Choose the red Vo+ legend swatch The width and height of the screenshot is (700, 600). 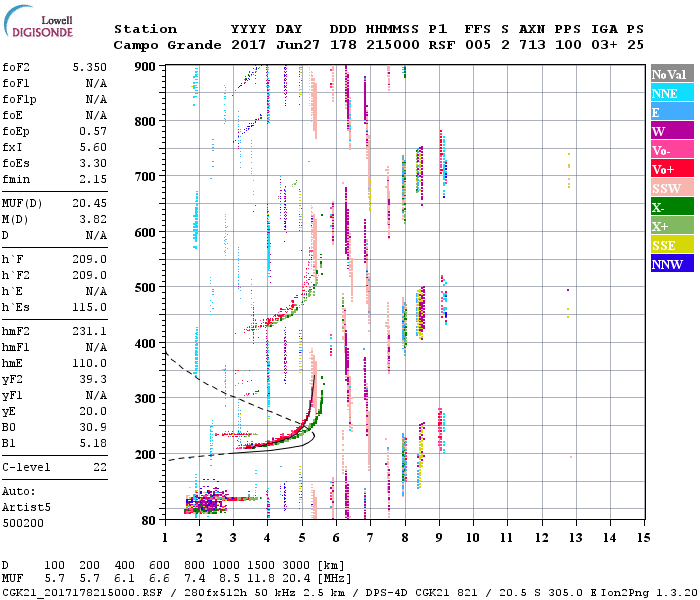click(x=671, y=169)
